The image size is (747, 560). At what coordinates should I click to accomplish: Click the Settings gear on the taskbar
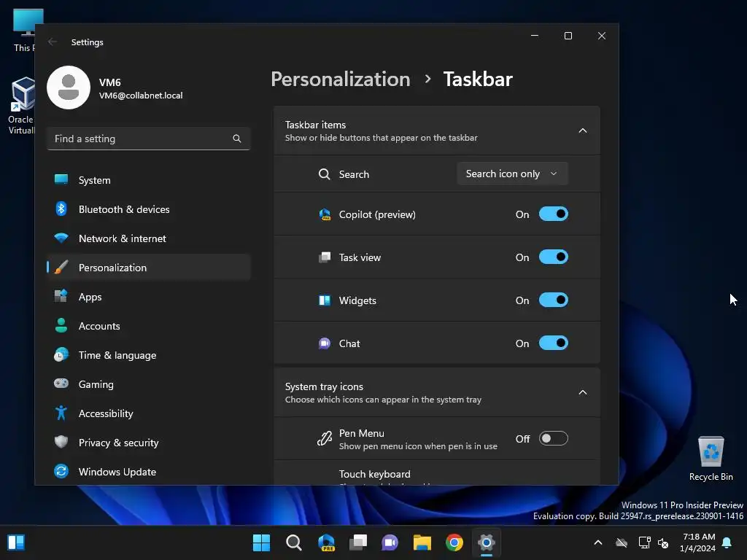click(487, 542)
